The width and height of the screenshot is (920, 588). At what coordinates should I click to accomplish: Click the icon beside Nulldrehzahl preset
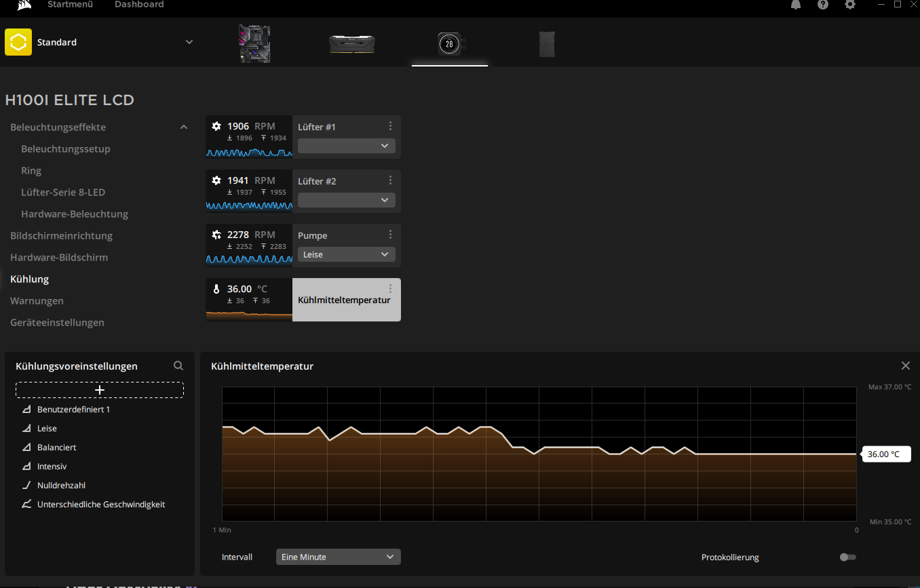(26, 486)
